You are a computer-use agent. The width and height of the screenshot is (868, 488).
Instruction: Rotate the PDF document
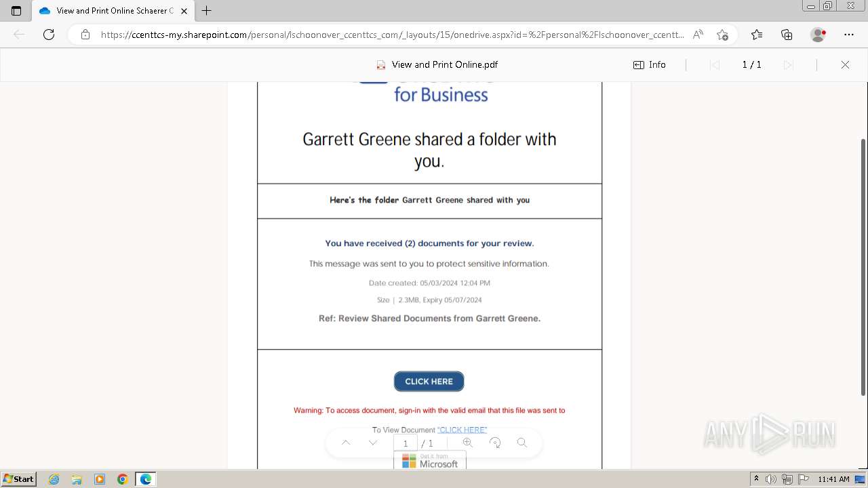[x=495, y=443]
